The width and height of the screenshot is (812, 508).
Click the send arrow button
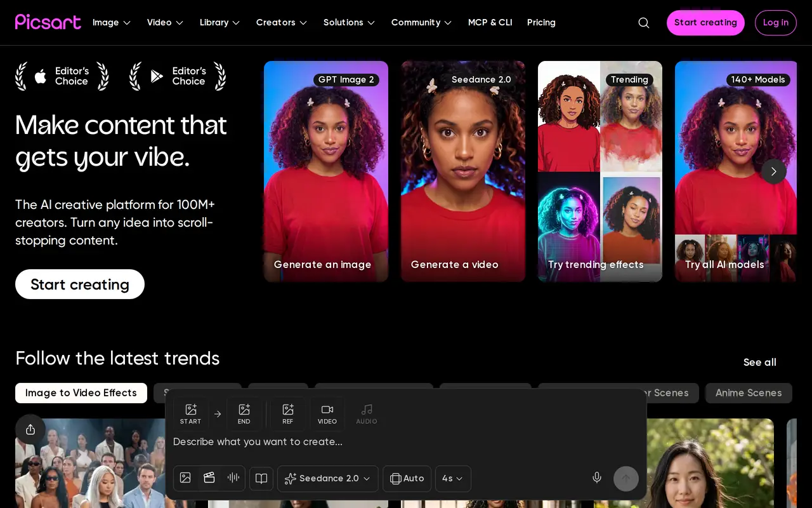coord(626,479)
